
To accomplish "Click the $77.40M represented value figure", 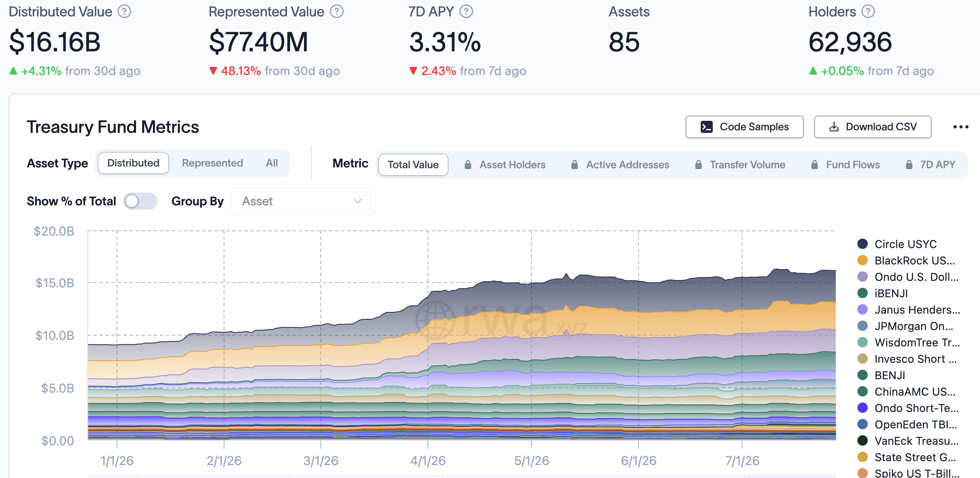I will tap(259, 42).
